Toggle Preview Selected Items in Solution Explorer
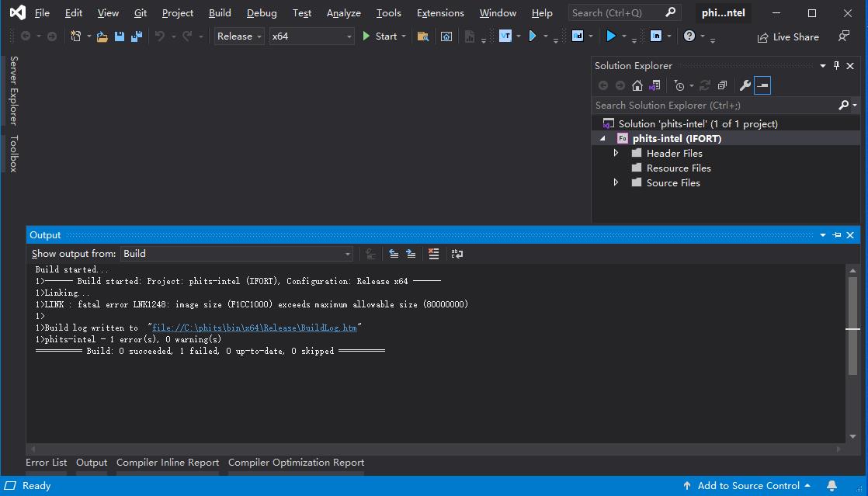This screenshot has height=496, width=868. [x=762, y=85]
